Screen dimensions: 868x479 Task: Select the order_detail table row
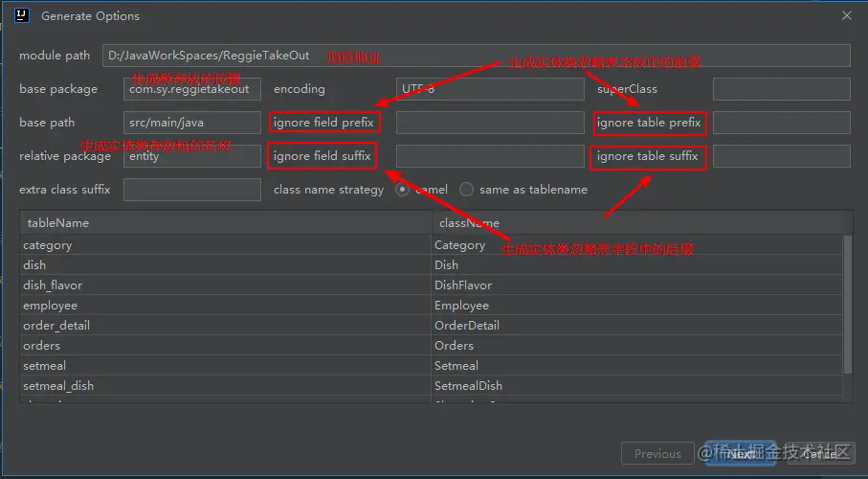point(432,326)
